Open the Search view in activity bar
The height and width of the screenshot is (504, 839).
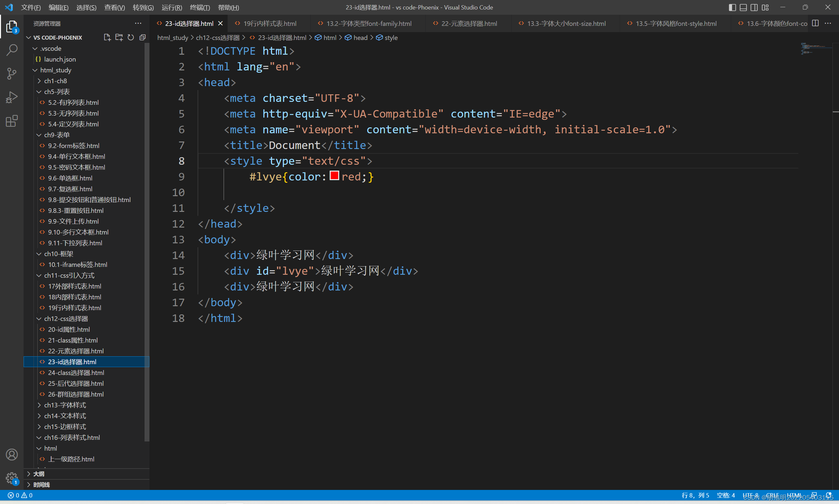[x=11, y=50]
